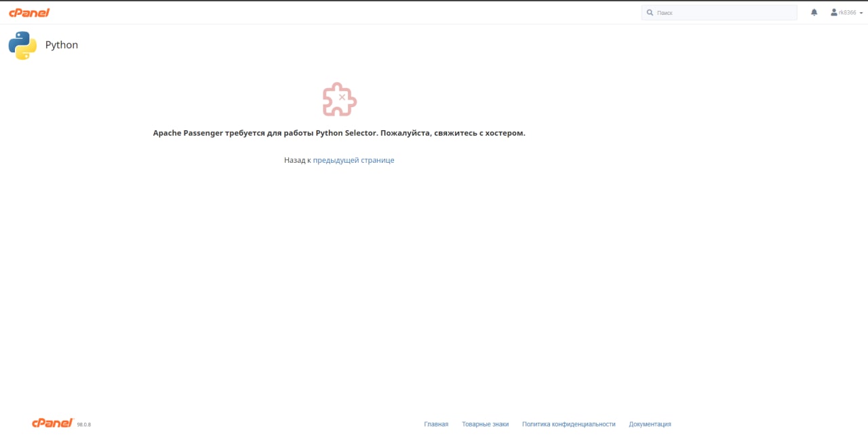
Task: Click the broken puzzle piece error icon
Action: [x=339, y=99]
